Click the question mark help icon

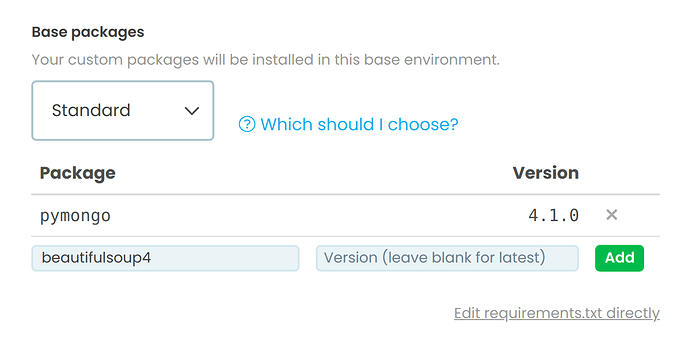click(x=247, y=124)
